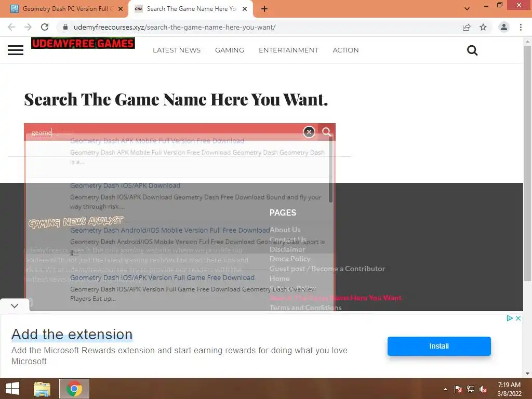The width and height of the screenshot is (532, 399).
Task: Click the UDEMYFREE GAMES logo
Action: [x=83, y=43]
